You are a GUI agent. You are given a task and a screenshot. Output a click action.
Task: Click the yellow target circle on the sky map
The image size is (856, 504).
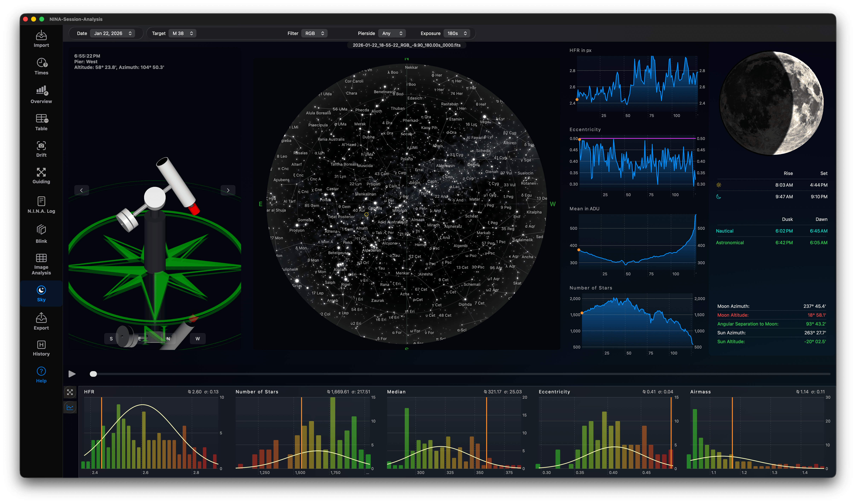click(x=366, y=215)
